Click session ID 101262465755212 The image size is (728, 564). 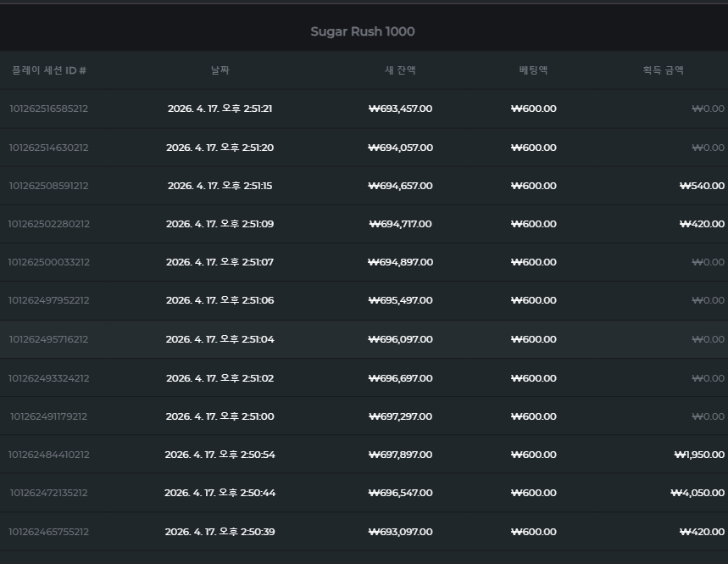pyautogui.click(x=49, y=532)
